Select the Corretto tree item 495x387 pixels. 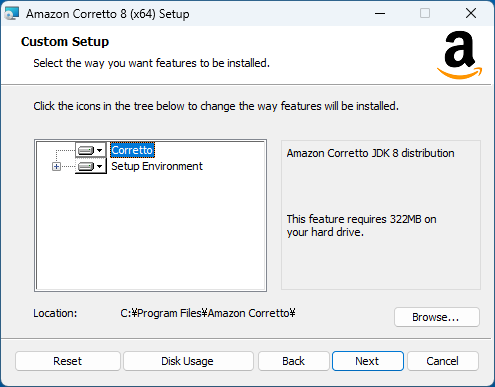132,150
